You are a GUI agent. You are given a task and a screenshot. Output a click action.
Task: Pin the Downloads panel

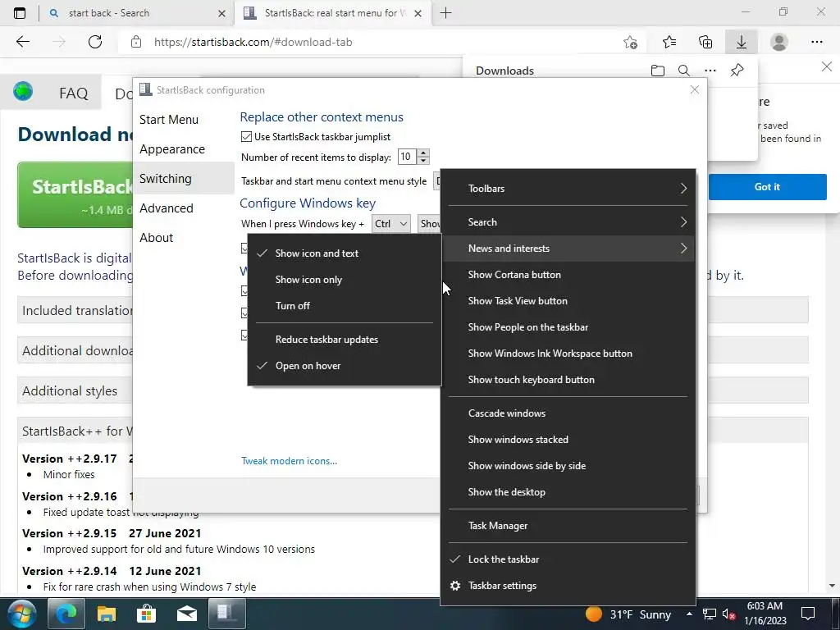pyautogui.click(x=737, y=71)
